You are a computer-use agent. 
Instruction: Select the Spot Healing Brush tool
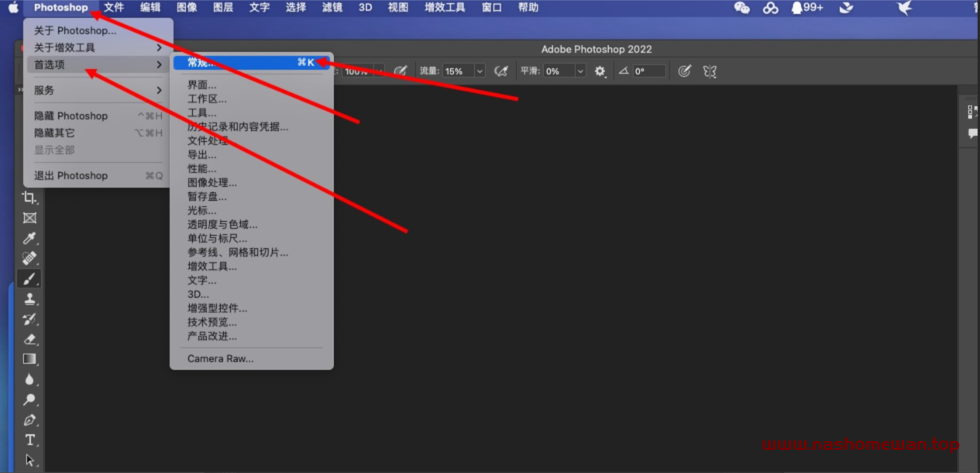pyautogui.click(x=29, y=258)
